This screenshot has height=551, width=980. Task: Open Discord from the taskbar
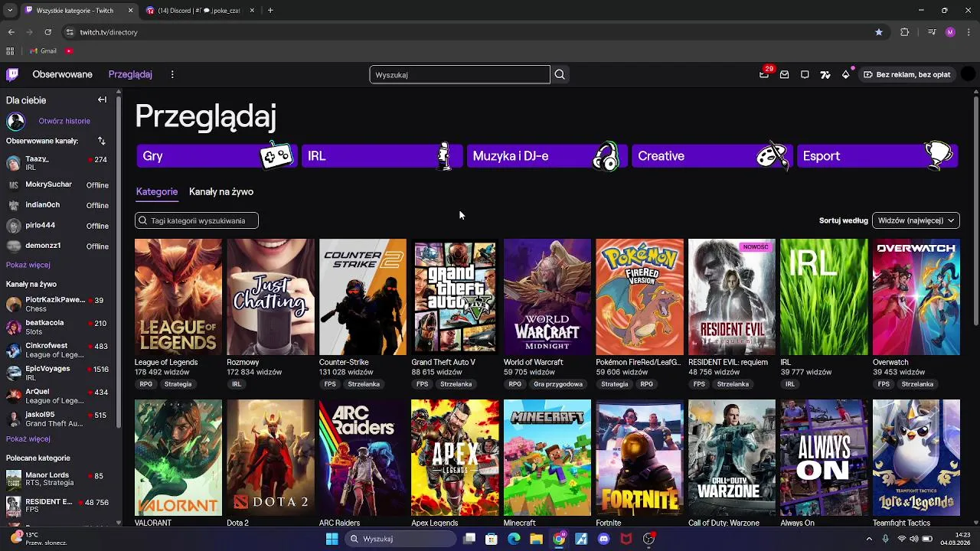coord(604,539)
